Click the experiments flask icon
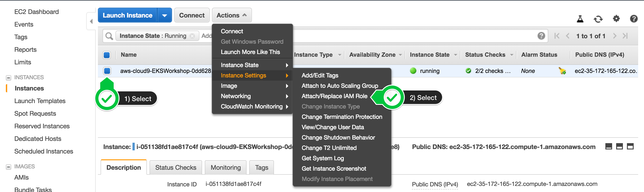 pos(580,19)
